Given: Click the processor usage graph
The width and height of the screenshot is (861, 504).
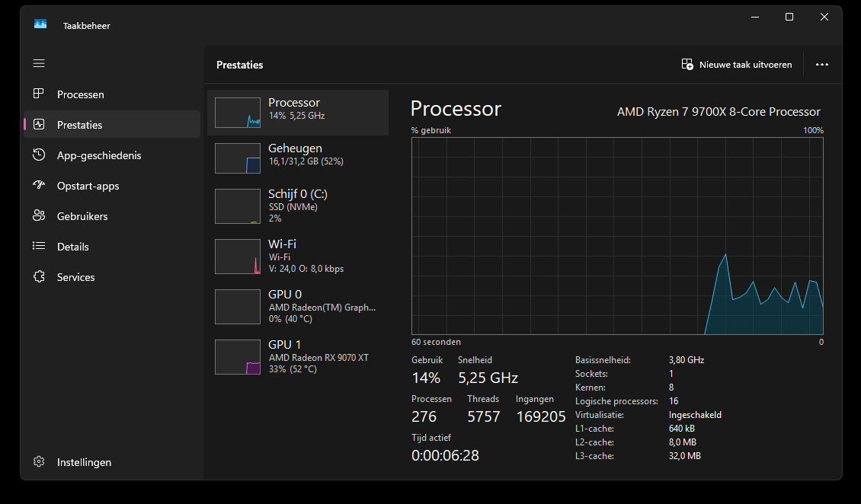Looking at the screenshot, I should tap(617, 236).
